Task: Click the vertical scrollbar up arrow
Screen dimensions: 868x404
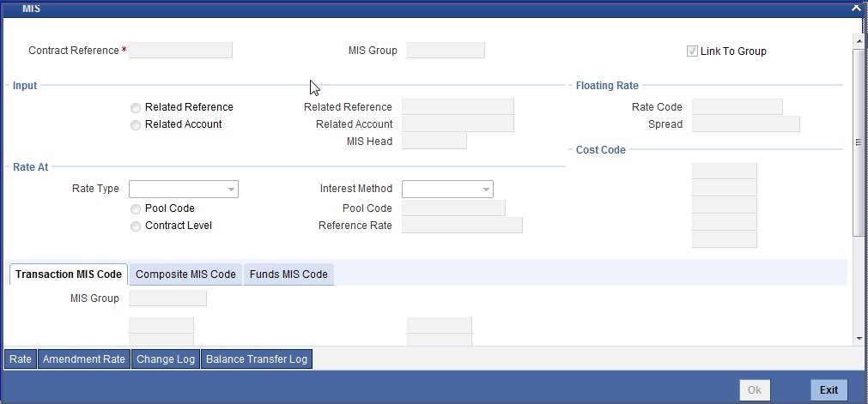Action: (x=859, y=41)
